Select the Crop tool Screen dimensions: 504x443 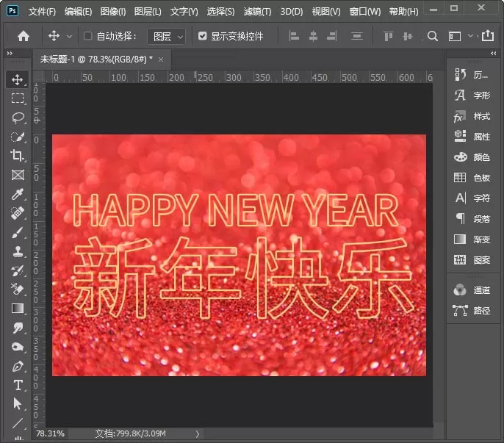click(x=18, y=156)
